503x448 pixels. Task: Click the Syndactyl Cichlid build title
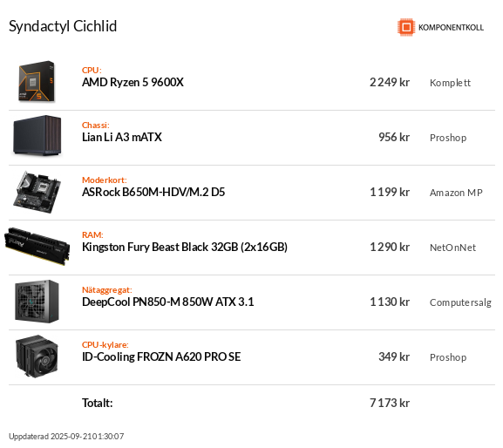(x=63, y=27)
